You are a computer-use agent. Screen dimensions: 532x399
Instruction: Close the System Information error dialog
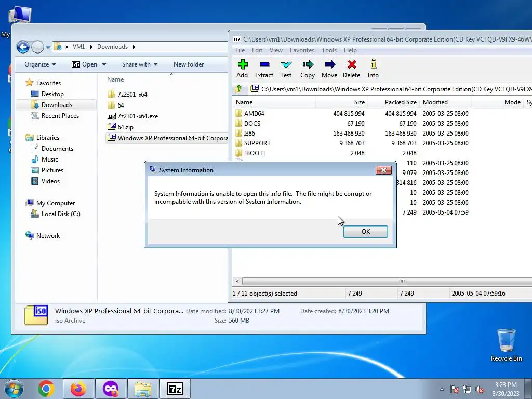(x=383, y=170)
